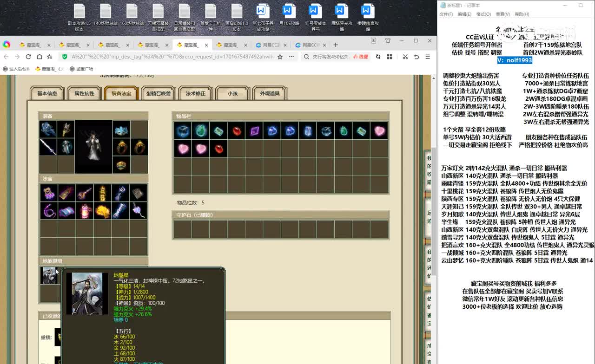The image size is (595, 364).
Task: Select the red gem in first inventory row
Action: pyautogui.click(x=237, y=131)
